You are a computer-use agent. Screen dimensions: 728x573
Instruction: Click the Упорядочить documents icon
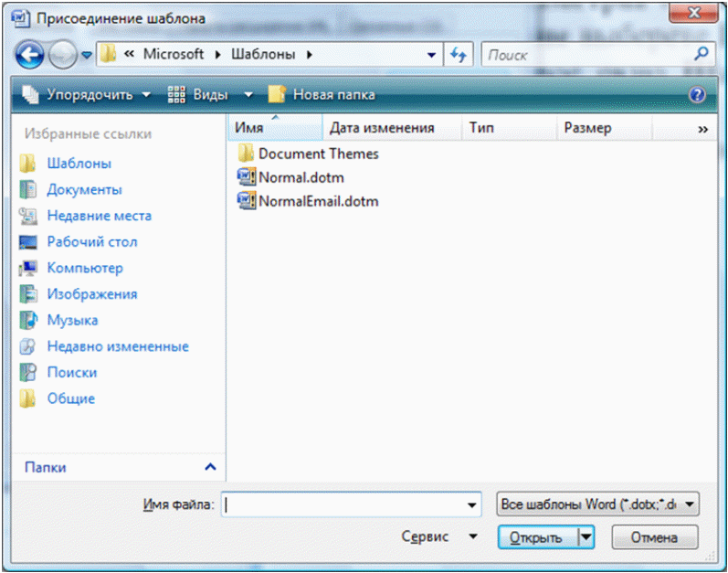click(x=31, y=94)
